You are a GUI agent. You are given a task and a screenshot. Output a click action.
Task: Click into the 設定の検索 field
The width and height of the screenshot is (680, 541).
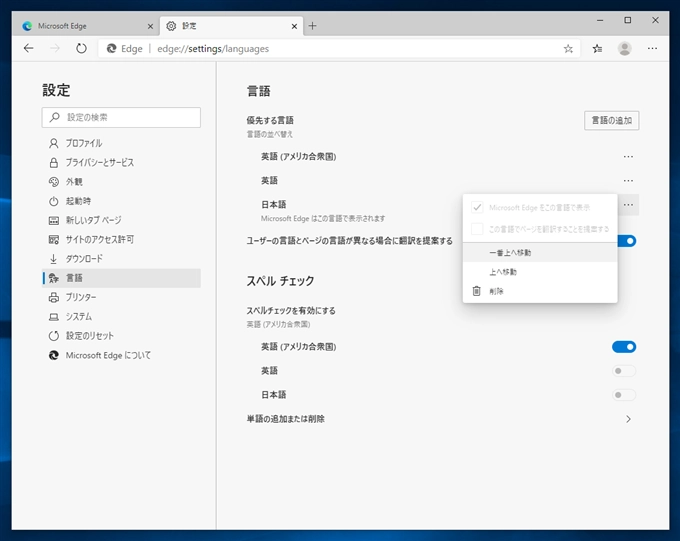pyautogui.click(x=121, y=117)
